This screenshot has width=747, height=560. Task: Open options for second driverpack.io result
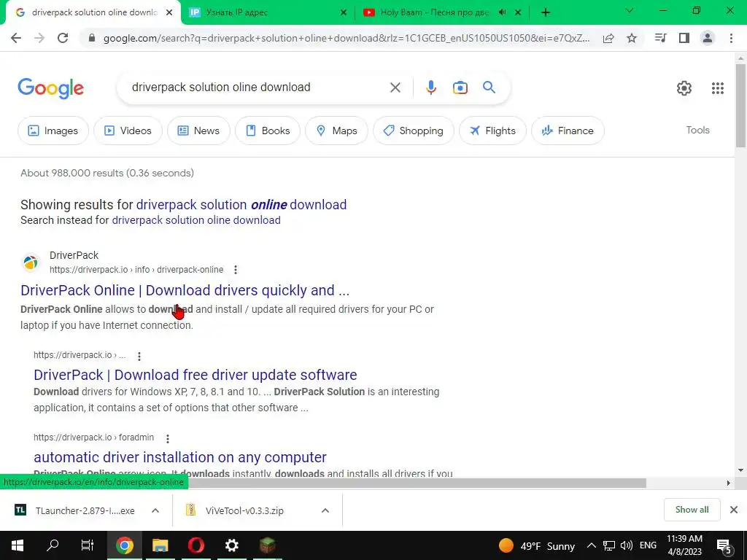[x=139, y=356]
